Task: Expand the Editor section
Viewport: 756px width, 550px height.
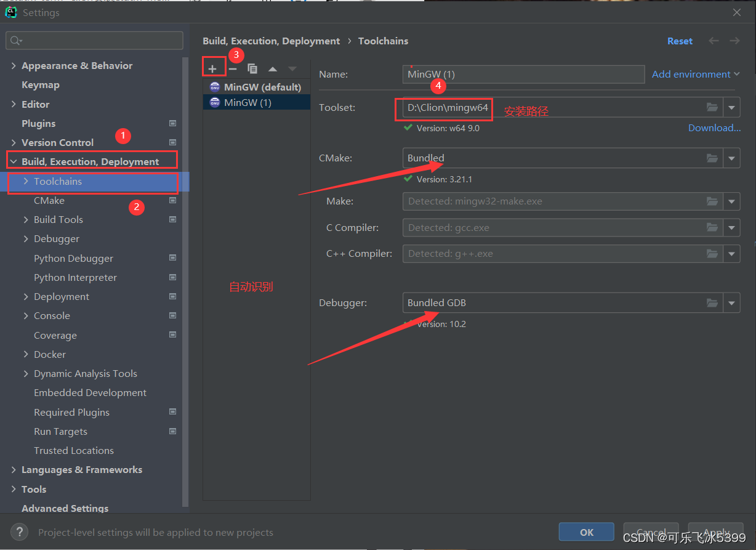Action: (14, 104)
